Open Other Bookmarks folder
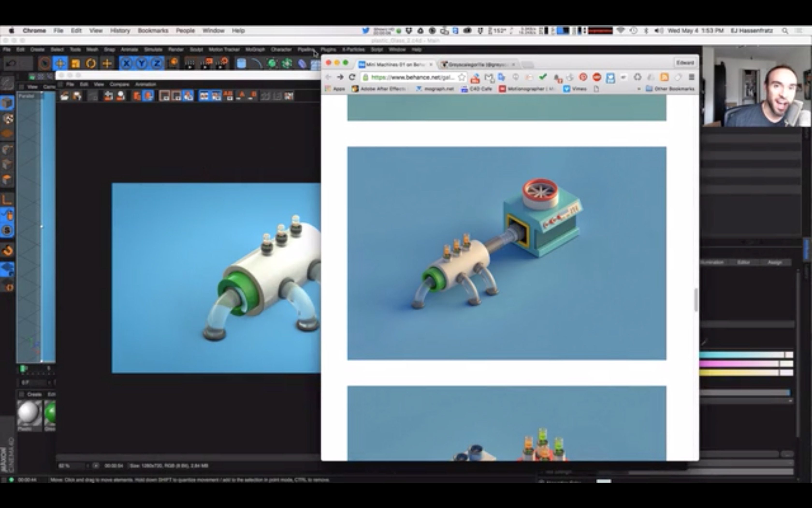The width and height of the screenshot is (812, 508). 670,89
